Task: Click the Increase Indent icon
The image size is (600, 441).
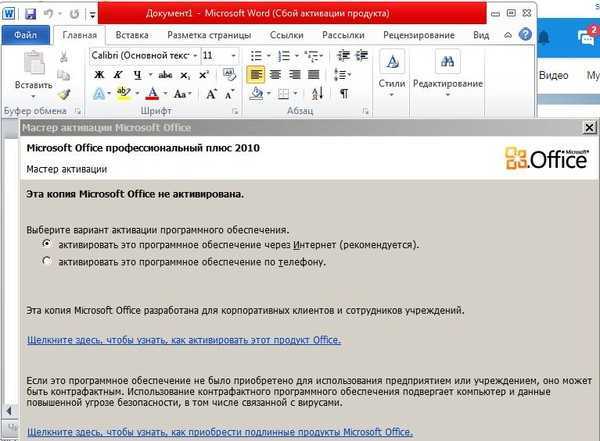Action: click(x=362, y=56)
